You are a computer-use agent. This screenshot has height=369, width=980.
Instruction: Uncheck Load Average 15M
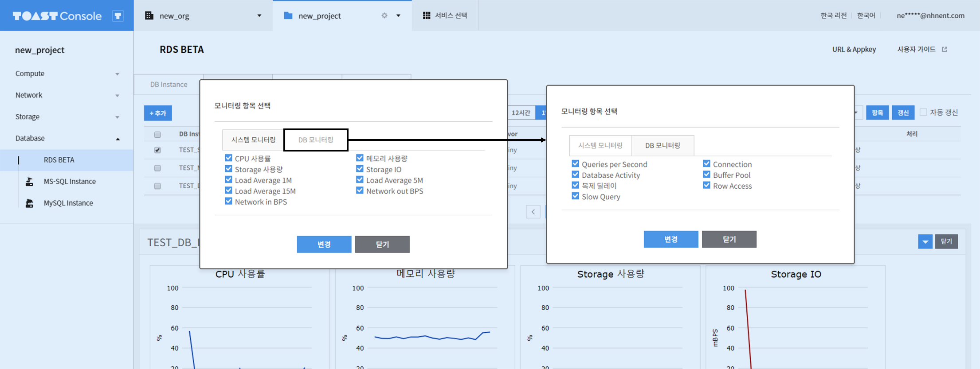228,190
